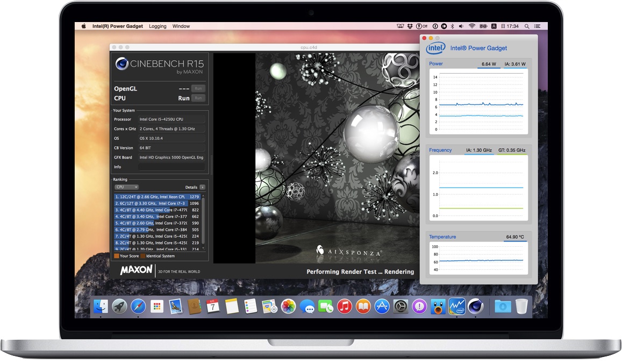Open Launchpad rocket icon in dock
Viewport: 622px width, 364px height.
119,306
